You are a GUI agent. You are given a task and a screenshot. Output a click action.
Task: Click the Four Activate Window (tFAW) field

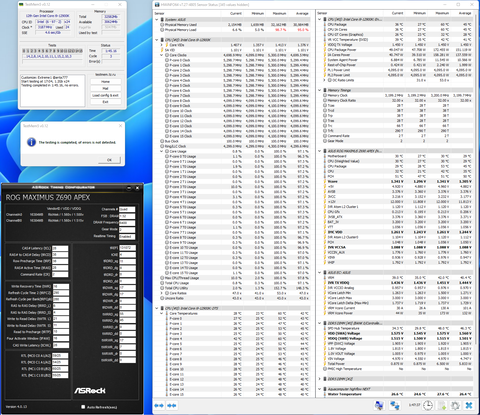click(x=61, y=338)
